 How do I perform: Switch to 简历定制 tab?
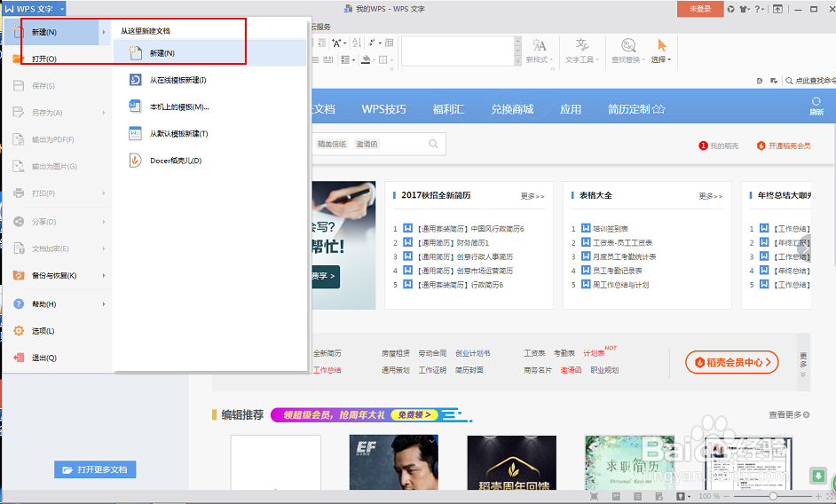point(636,109)
